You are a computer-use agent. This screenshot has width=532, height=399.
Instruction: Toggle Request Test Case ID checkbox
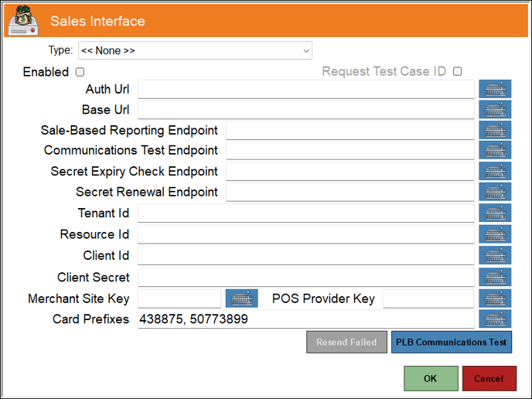pyautogui.click(x=457, y=72)
